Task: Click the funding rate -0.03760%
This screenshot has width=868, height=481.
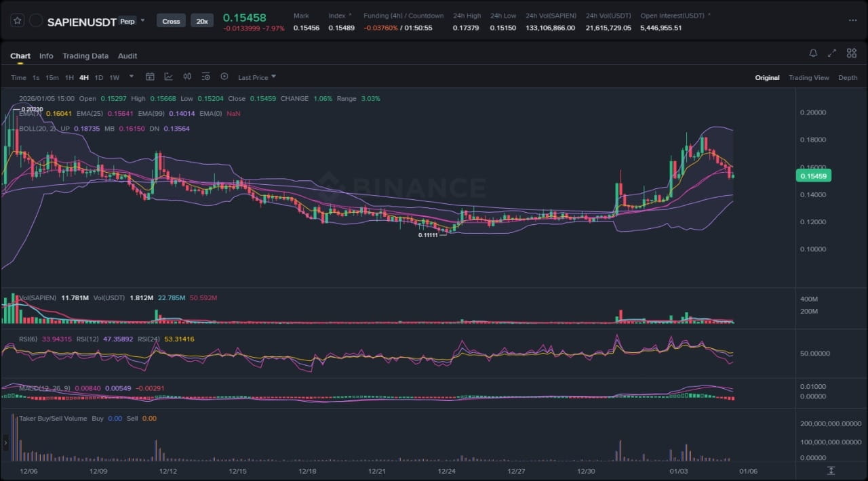Action: tap(380, 28)
